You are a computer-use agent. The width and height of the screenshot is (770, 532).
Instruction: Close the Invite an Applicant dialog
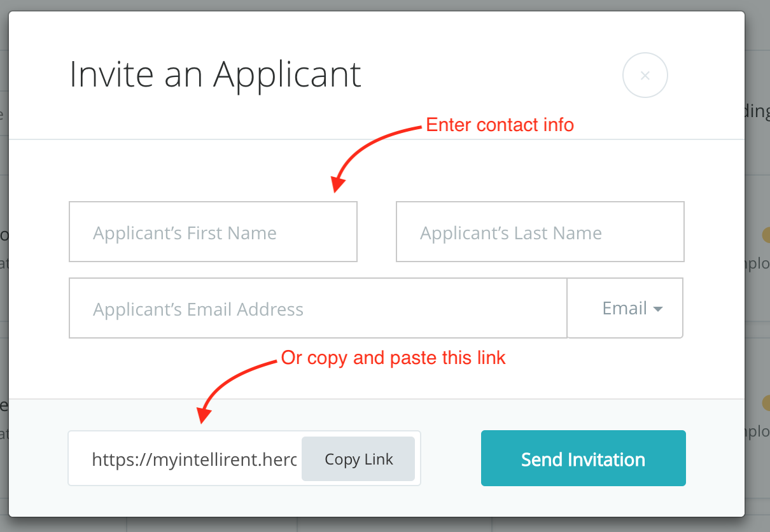coord(645,76)
